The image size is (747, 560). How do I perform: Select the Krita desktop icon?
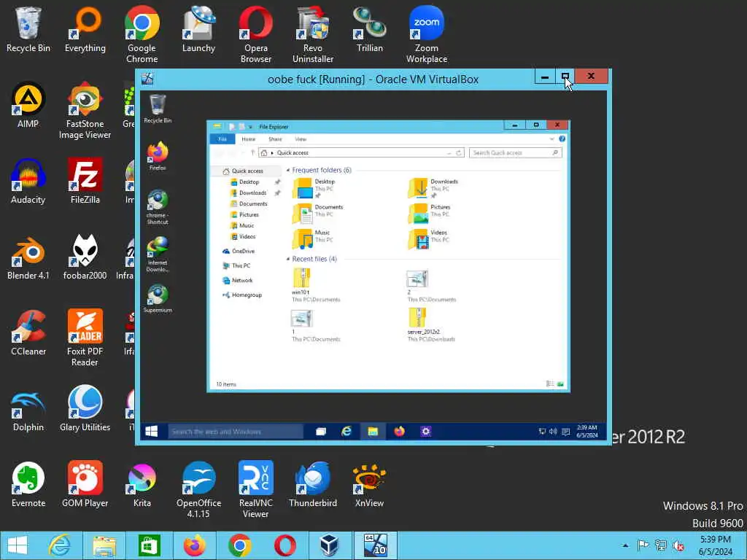click(142, 485)
